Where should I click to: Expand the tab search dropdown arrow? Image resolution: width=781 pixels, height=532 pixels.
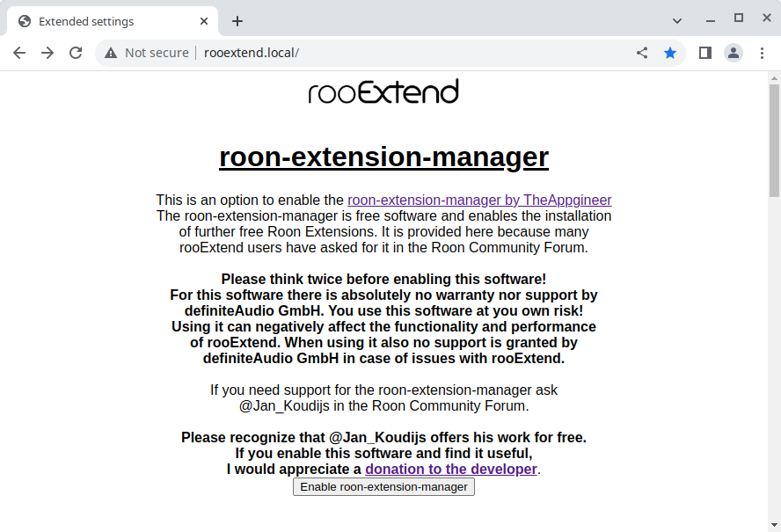(677, 21)
